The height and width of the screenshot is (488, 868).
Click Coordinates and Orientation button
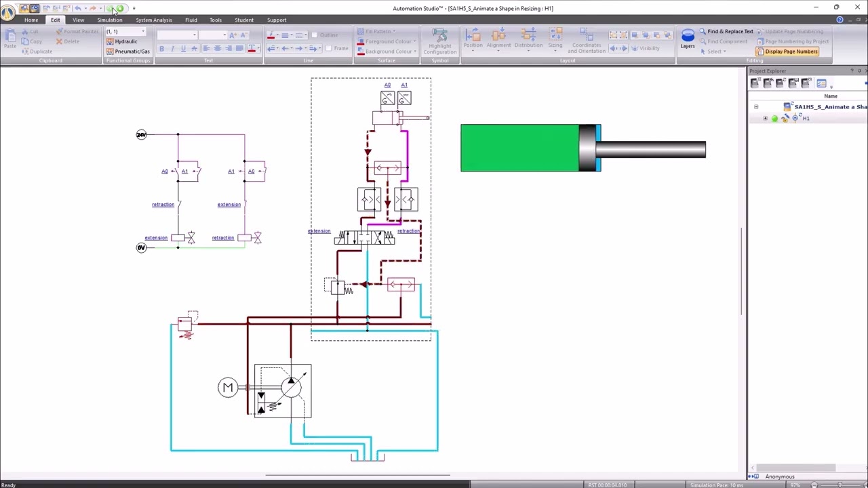[587, 42]
